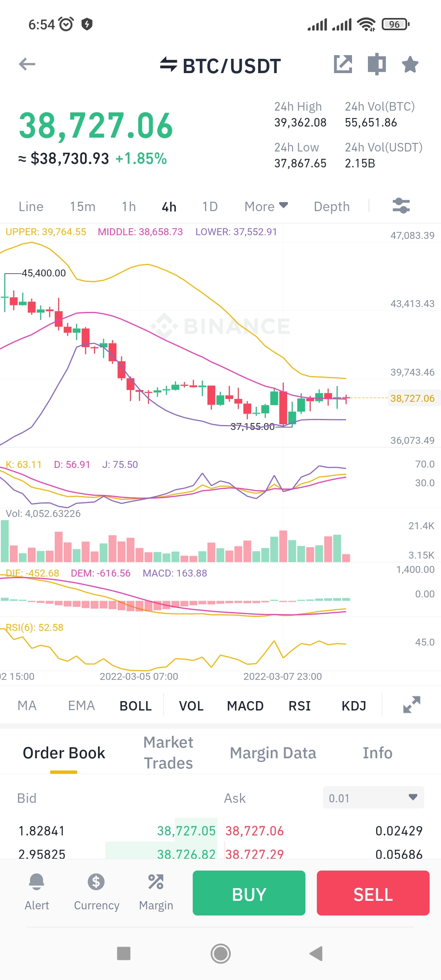The height and width of the screenshot is (980, 441).
Task: Toggle the BOLL indicator
Action: click(x=136, y=706)
